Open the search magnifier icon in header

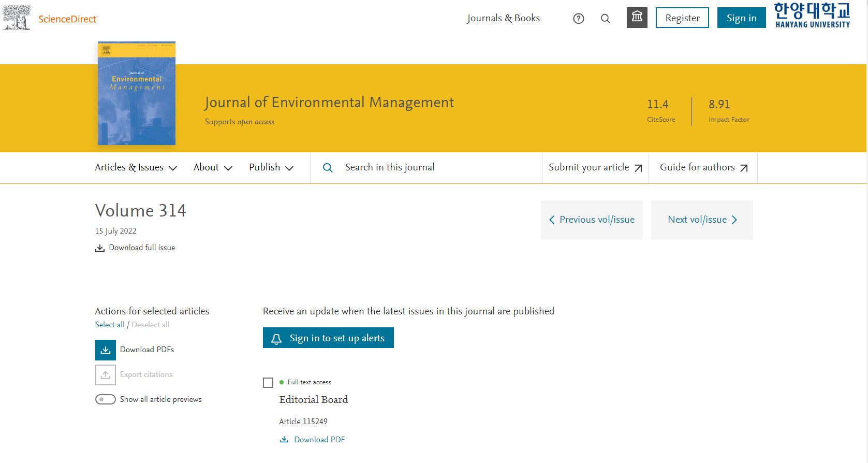coord(605,19)
